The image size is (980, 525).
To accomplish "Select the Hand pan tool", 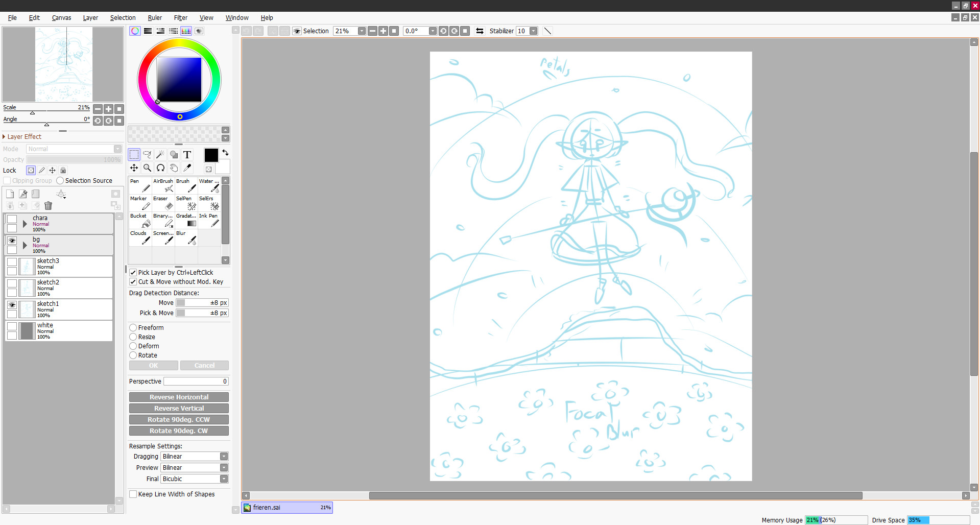I will (174, 168).
